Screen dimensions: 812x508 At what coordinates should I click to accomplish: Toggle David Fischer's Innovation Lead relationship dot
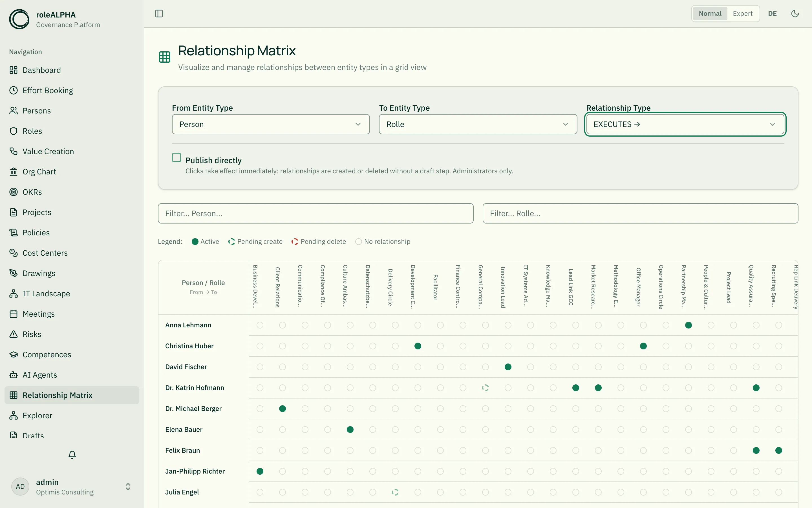[x=508, y=367]
